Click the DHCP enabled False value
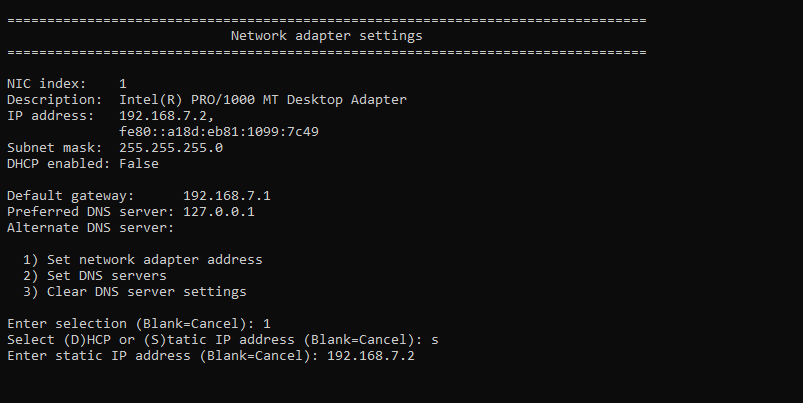The width and height of the screenshot is (803, 403). [x=139, y=163]
